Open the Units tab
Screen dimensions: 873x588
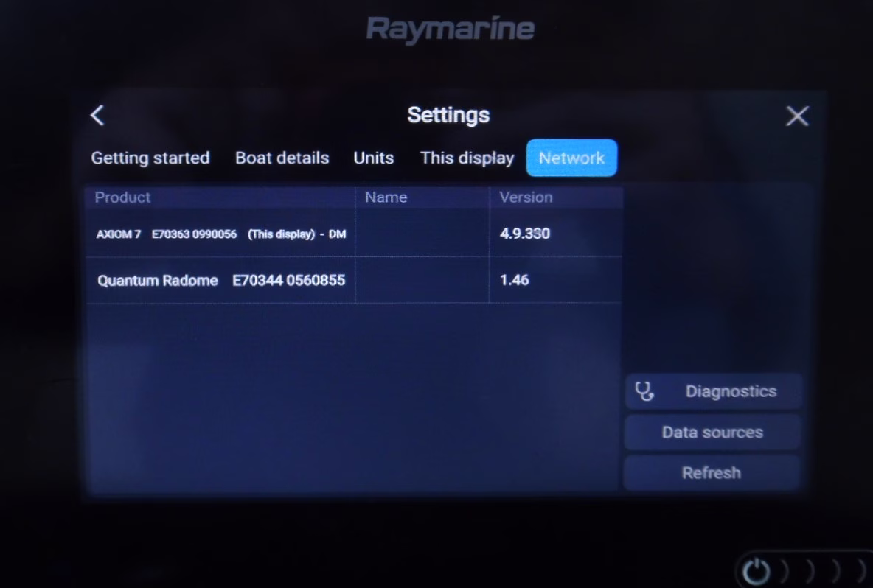click(374, 158)
